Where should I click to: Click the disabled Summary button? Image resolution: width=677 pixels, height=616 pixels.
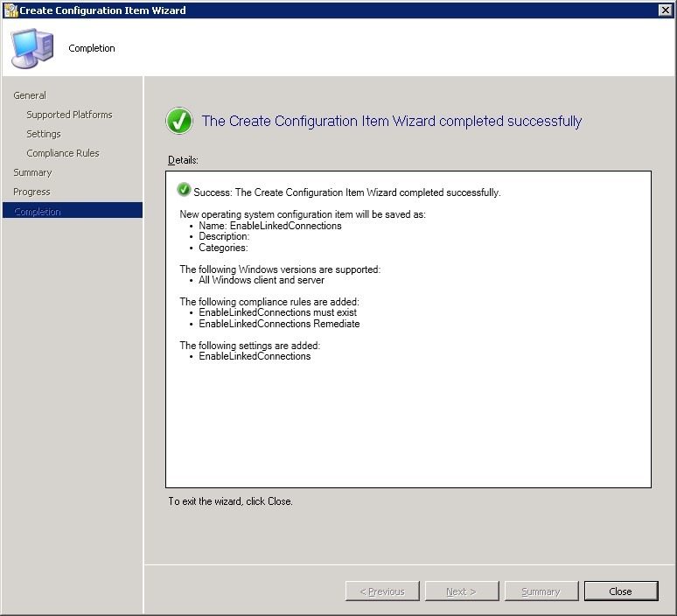click(x=541, y=591)
